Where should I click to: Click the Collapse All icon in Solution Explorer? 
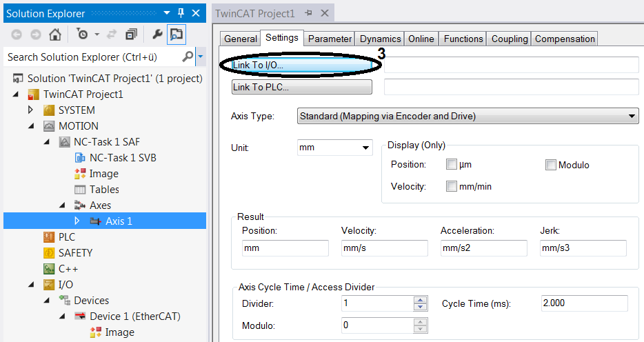point(132,34)
